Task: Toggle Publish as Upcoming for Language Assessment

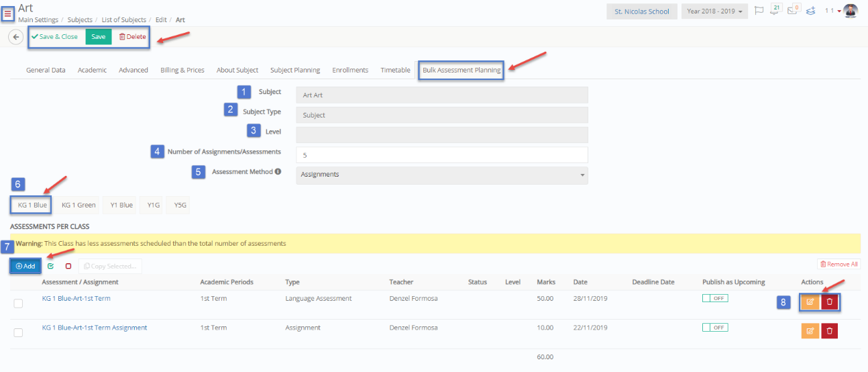Action: (x=715, y=298)
